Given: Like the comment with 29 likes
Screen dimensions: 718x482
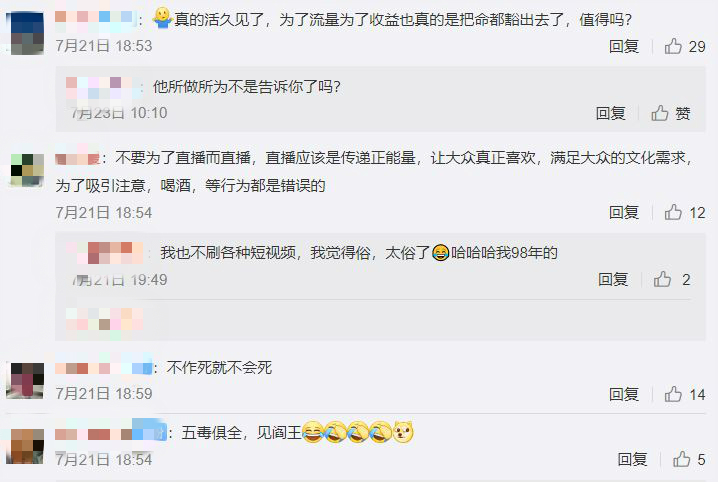Looking at the screenshot, I should point(685,46).
